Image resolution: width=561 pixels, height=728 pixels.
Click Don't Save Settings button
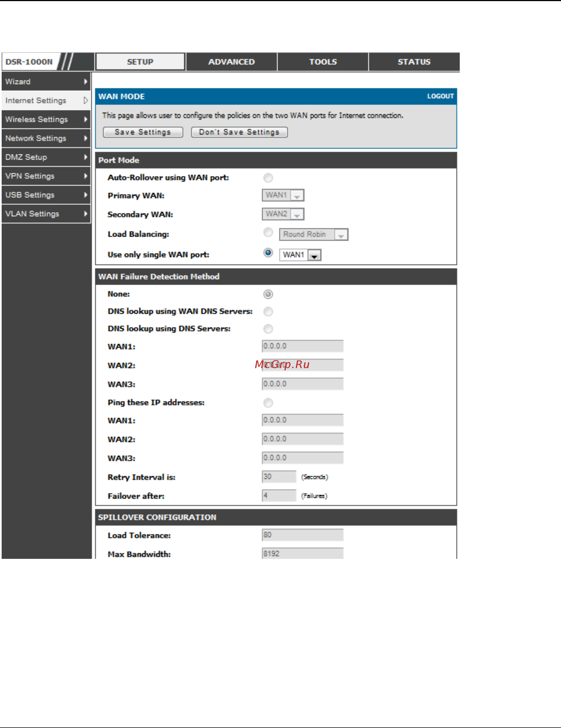tap(239, 132)
